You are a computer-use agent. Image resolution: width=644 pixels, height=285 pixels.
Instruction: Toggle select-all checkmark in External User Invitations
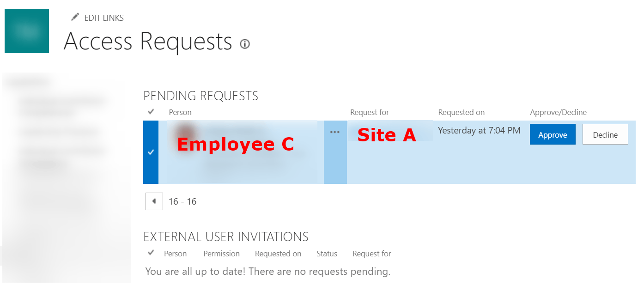click(x=151, y=253)
